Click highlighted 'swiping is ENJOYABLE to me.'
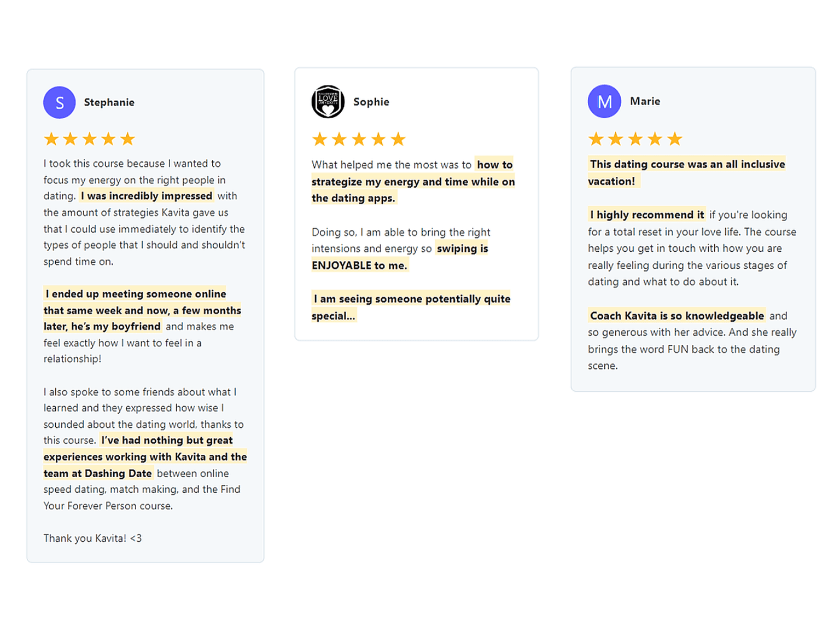Image resolution: width=840 pixels, height=631 pixels. [x=400, y=257]
